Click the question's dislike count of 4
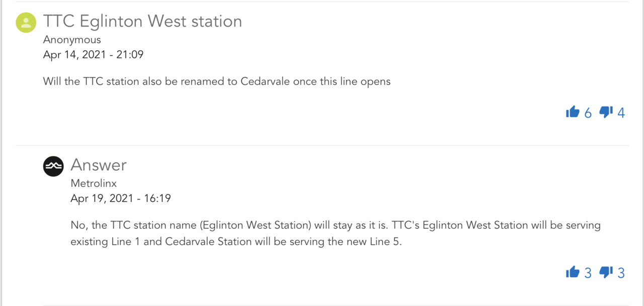644x306 pixels. pos(621,113)
